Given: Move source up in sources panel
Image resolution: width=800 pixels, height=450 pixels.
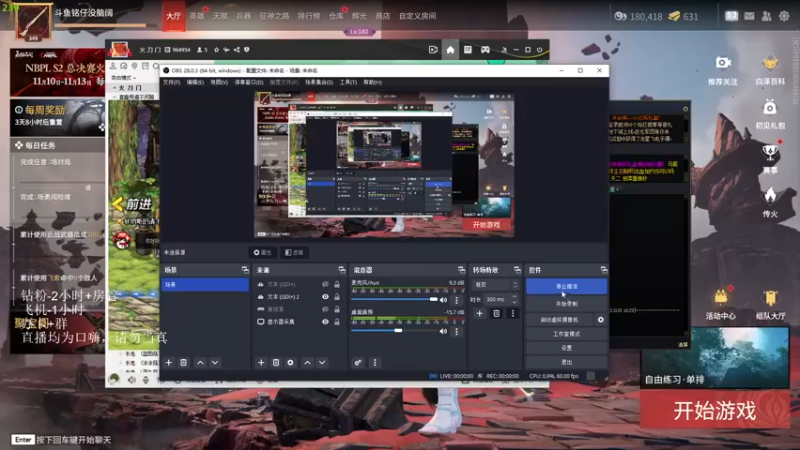Looking at the screenshot, I should click(x=307, y=362).
